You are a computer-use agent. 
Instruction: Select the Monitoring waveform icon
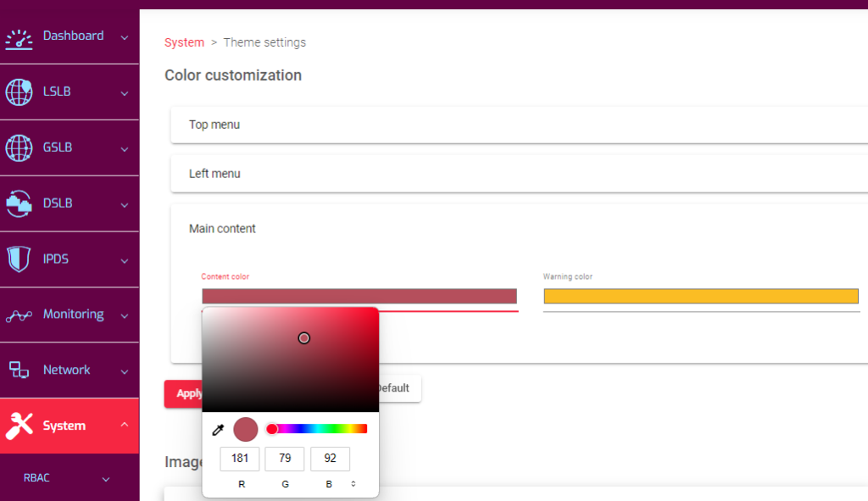(19, 315)
